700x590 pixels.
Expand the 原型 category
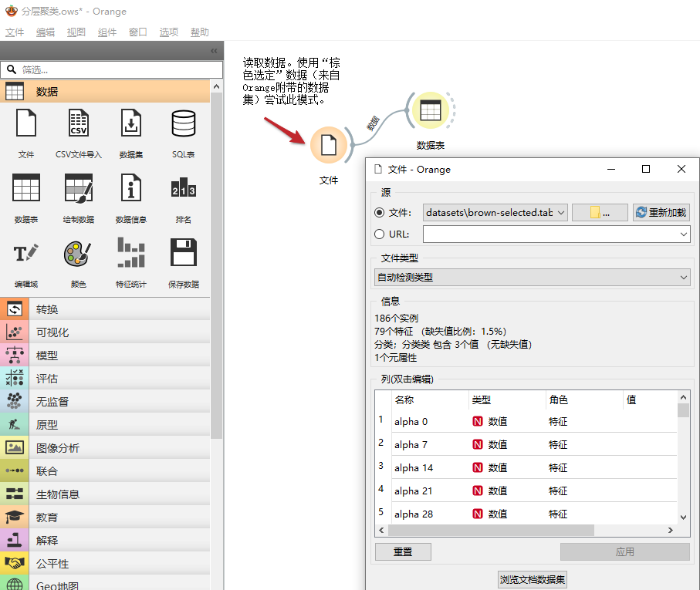(x=105, y=425)
